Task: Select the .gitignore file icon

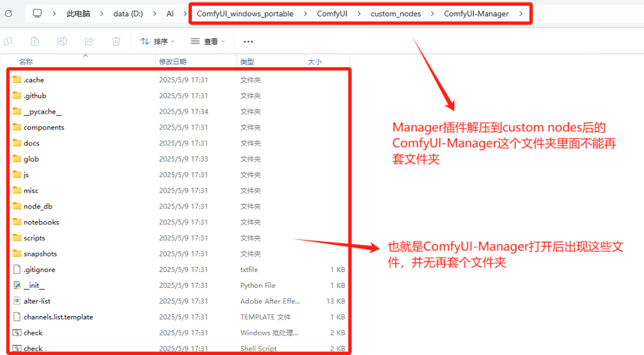Action: click(x=17, y=269)
